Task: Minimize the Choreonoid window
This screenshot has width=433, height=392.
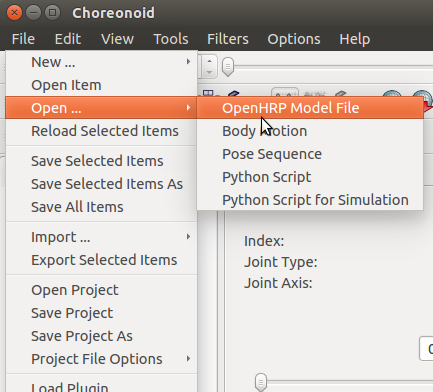Action: click(x=33, y=13)
